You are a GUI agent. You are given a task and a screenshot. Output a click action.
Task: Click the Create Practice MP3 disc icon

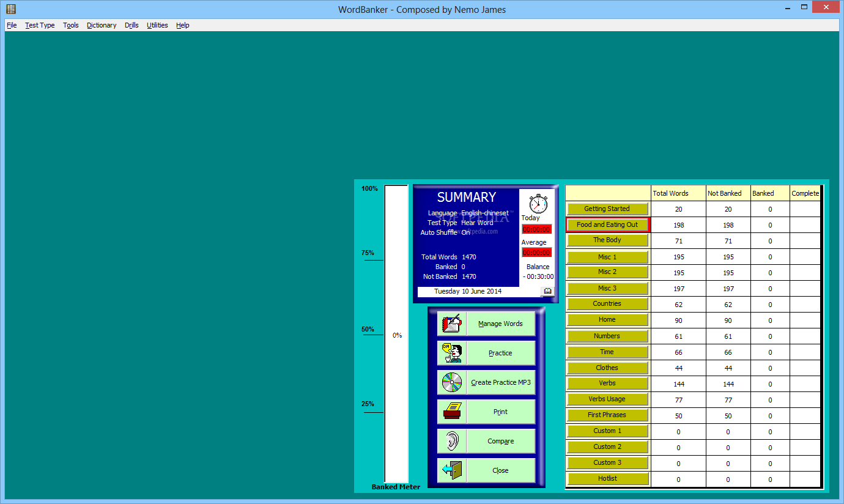click(x=452, y=382)
